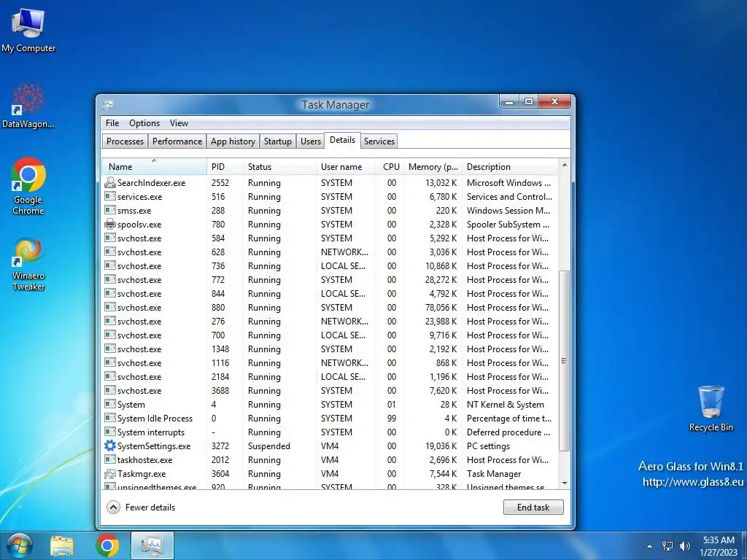Click PID 2552 of SearchIndexer.exe
Screen dimensions: 747x560
(220, 183)
